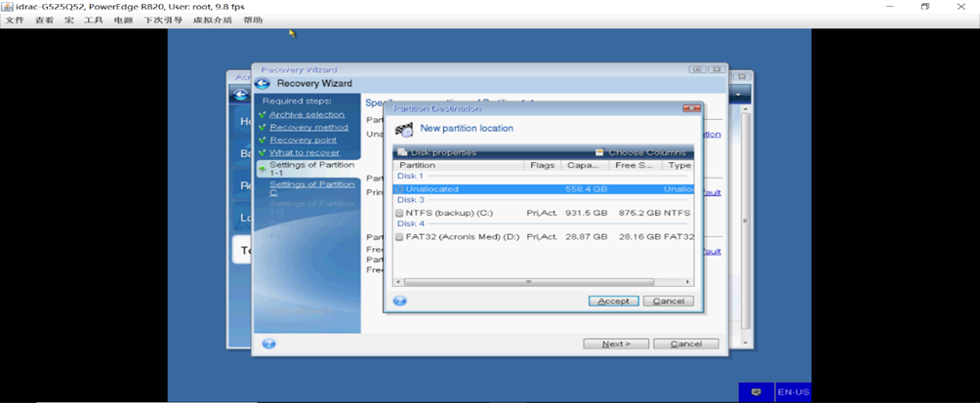Open the 电源 menu
Image resolution: width=980 pixels, height=403 pixels.
pos(123,20)
